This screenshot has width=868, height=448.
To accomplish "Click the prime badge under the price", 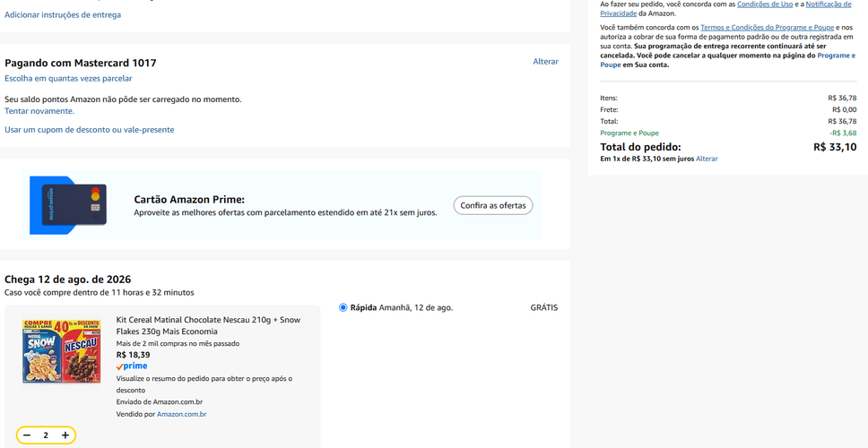I will [x=132, y=366].
